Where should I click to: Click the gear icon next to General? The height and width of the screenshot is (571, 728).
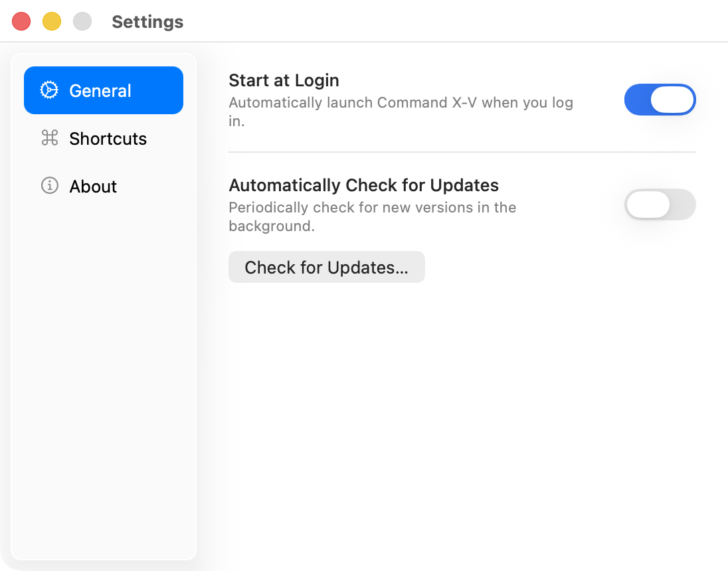tap(49, 90)
